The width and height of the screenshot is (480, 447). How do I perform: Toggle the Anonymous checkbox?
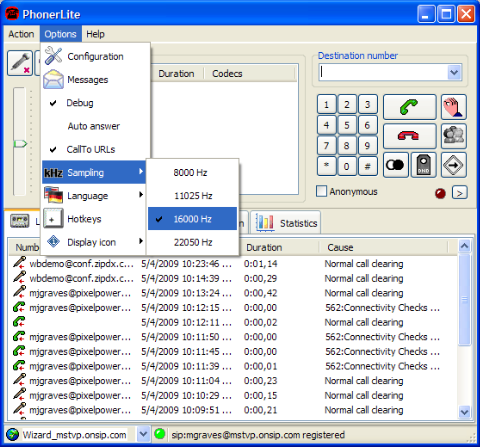[321, 191]
